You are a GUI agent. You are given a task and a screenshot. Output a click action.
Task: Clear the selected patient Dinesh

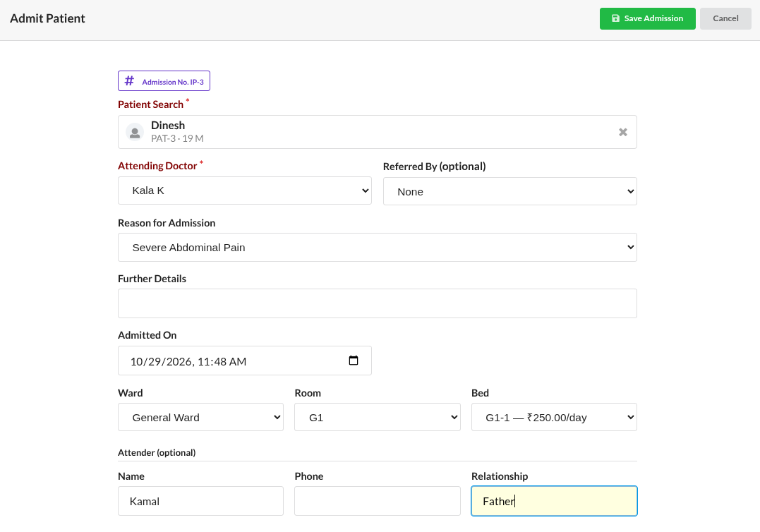(x=623, y=132)
